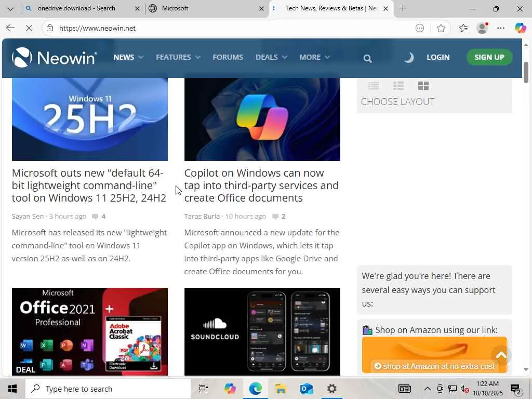532x399 pixels.
Task: Open the Copilot logo article thumbnail
Action: (x=262, y=119)
